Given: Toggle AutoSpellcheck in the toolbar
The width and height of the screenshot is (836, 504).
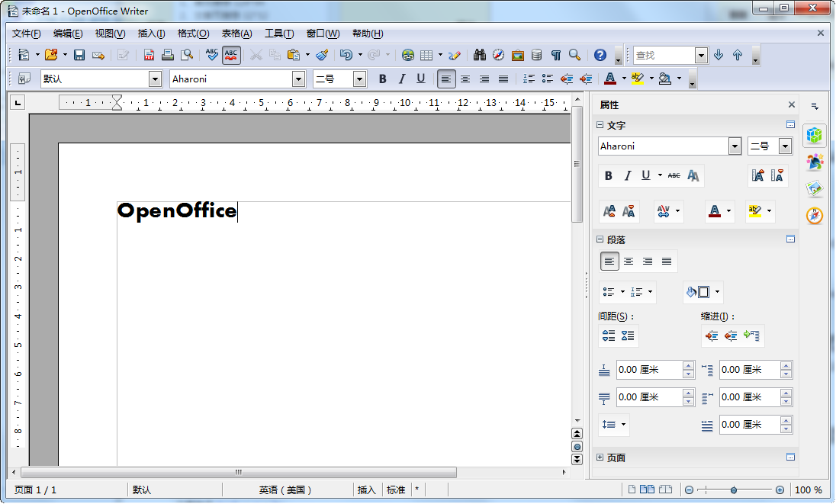Looking at the screenshot, I should (232, 55).
